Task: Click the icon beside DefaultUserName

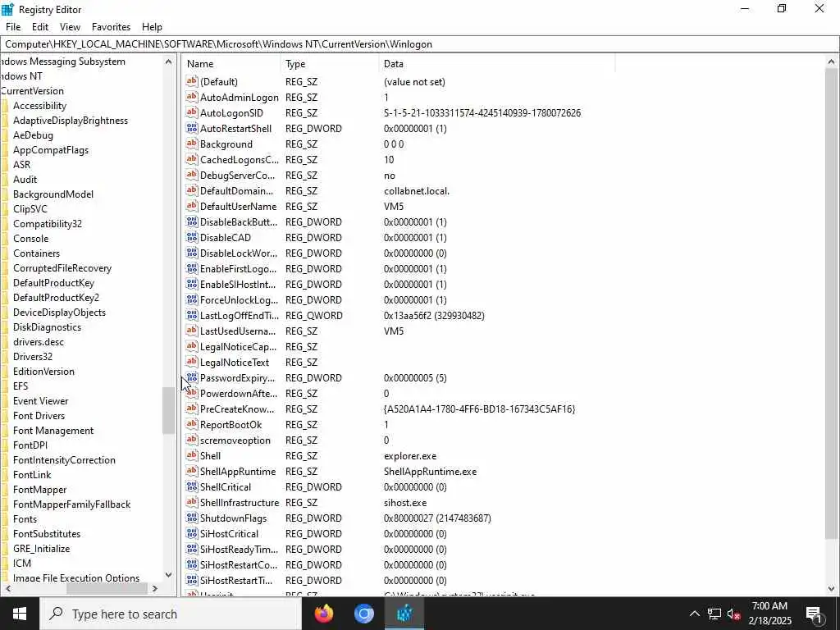Action: 191,206
